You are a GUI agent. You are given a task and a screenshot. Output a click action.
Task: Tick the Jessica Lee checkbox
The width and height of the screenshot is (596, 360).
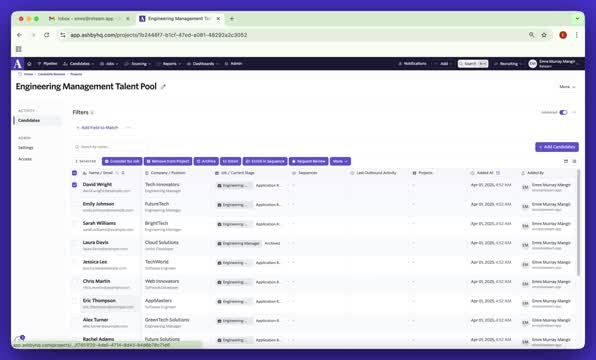pyautogui.click(x=74, y=262)
